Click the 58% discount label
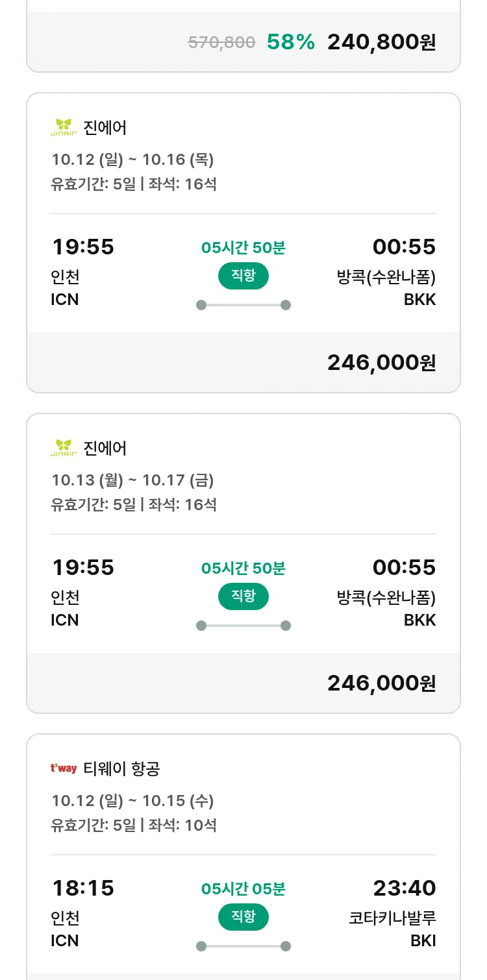Viewport: 487px width, 980px height. pos(290,42)
